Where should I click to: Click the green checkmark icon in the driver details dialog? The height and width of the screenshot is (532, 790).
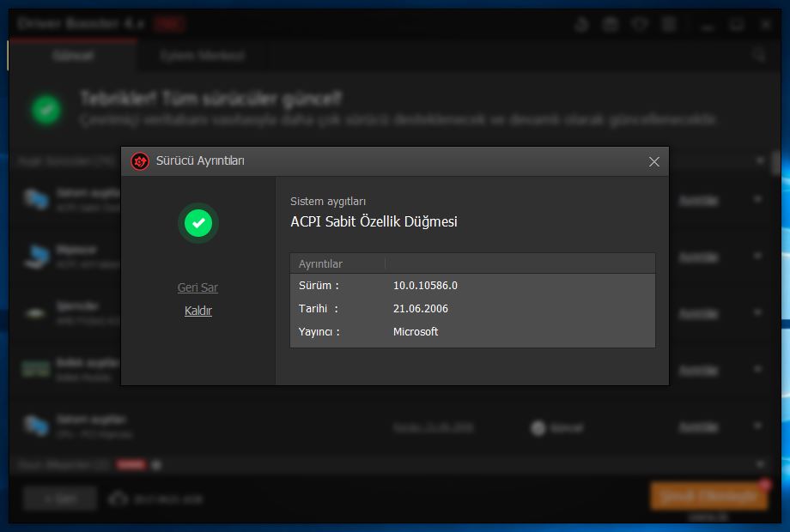point(198,223)
